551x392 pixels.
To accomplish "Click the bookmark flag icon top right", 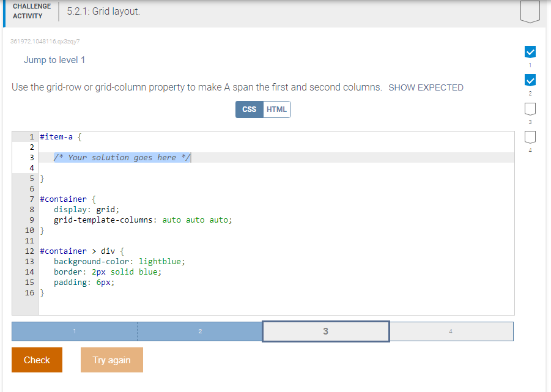I will [x=530, y=10].
